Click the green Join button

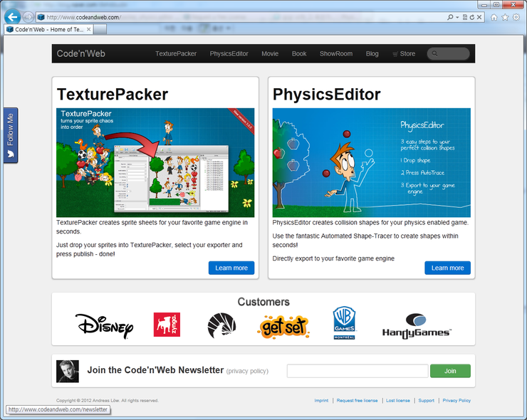450,371
